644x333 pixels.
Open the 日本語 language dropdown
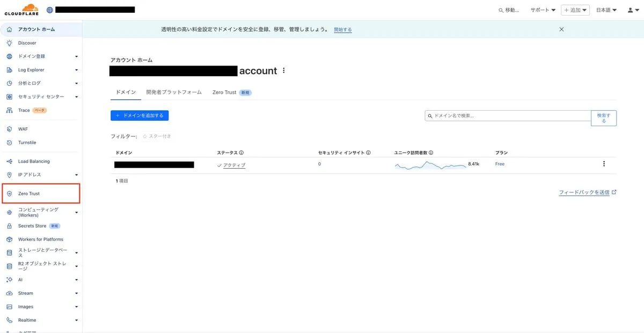[x=606, y=10]
